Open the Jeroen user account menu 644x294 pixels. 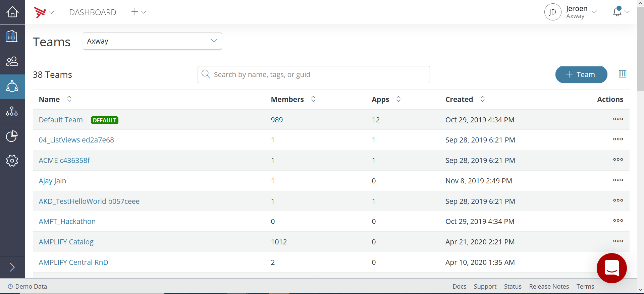coord(581,12)
